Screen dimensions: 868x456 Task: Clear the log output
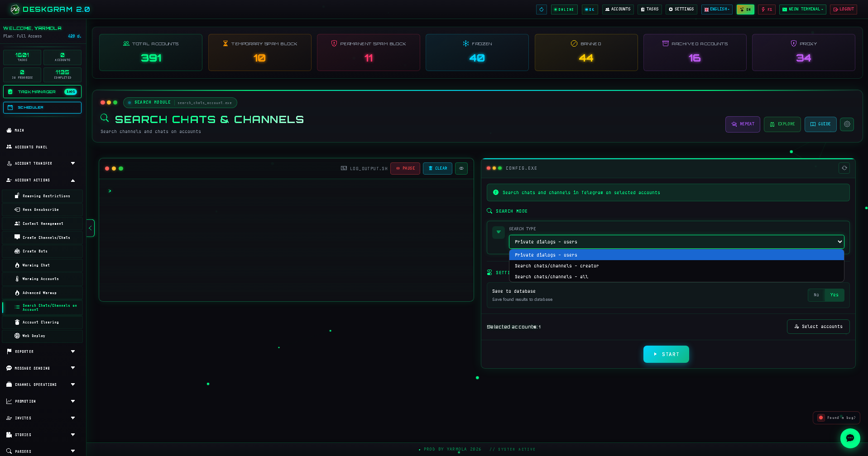coord(437,168)
